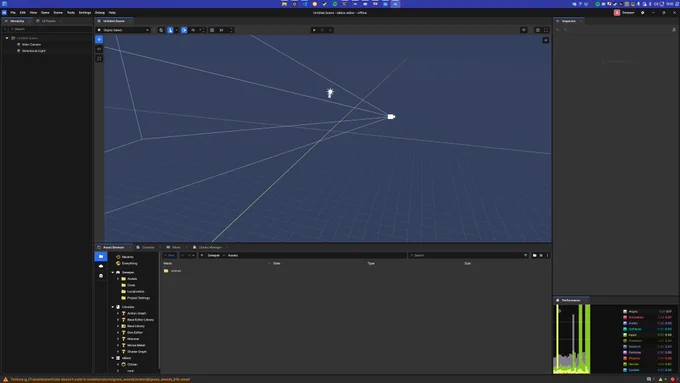Show Everything in asset browser
Viewport: 680px width, 383px height.
coord(130,263)
